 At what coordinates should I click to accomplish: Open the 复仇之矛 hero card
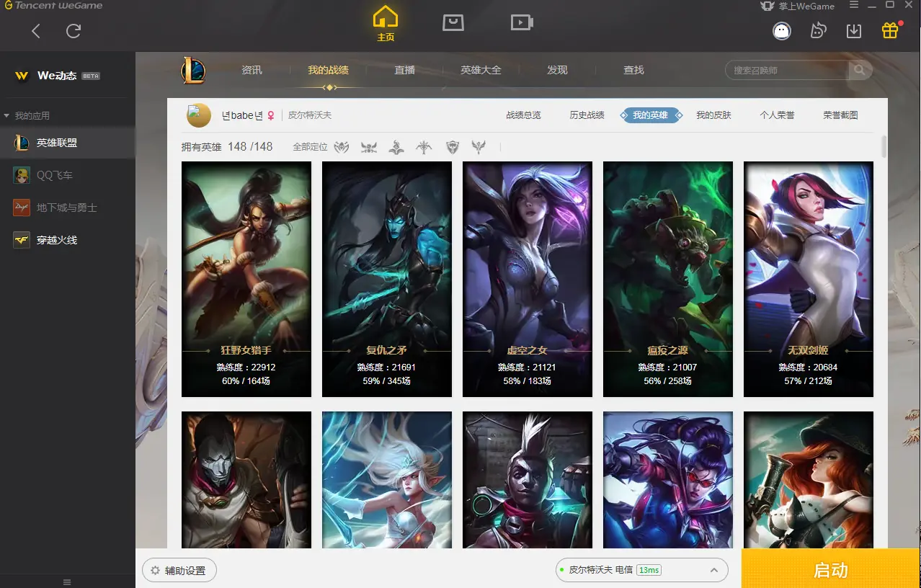[387, 279]
